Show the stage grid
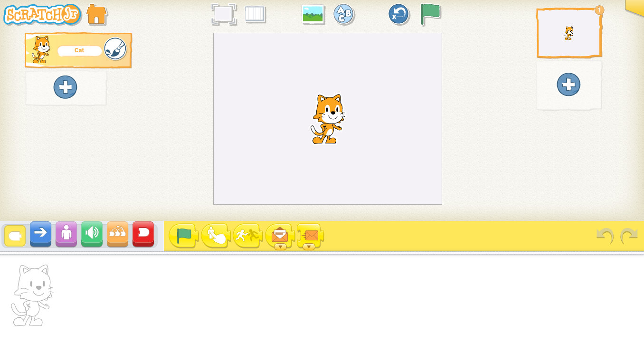The image size is (644, 362). pyautogui.click(x=255, y=15)
